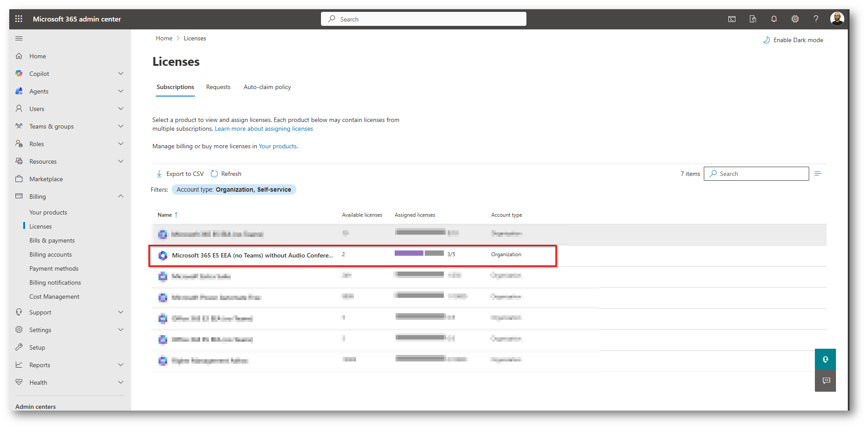This screenshot has width=868, height=429.
Task: Click the user profile avatar
Action: click(x=837, y=19)
